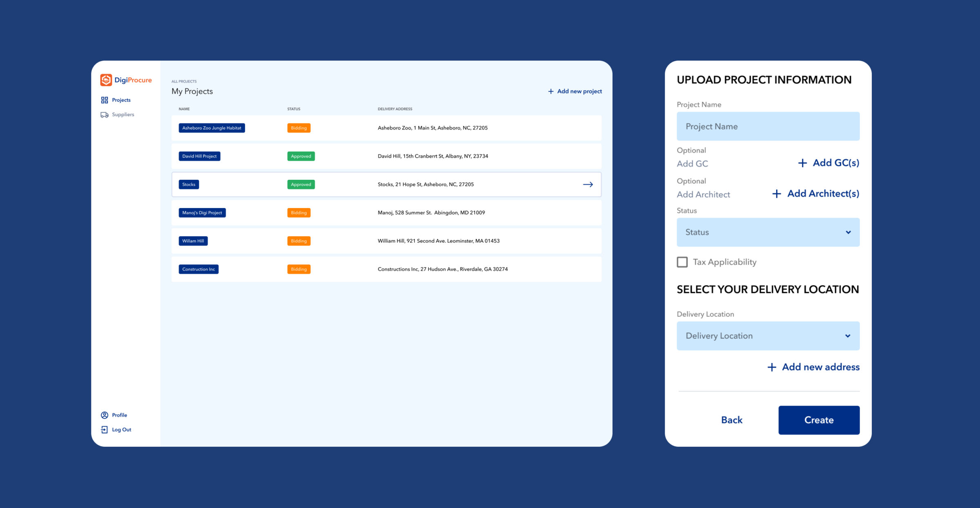Click the Delivery Location chevron arrow

point(848,336)
